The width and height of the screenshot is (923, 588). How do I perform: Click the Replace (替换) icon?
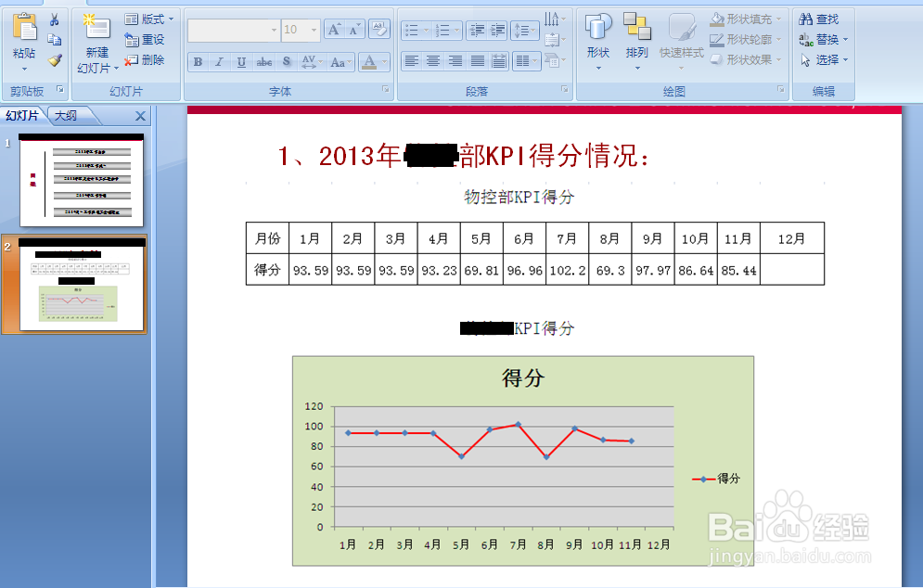[821, 39]
